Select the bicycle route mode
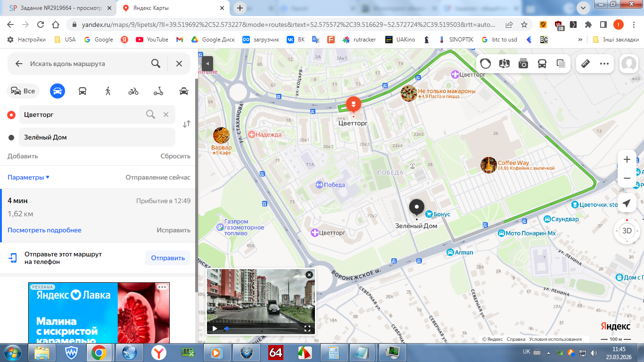This screenshot has height=362, width=644. (133, 91)
